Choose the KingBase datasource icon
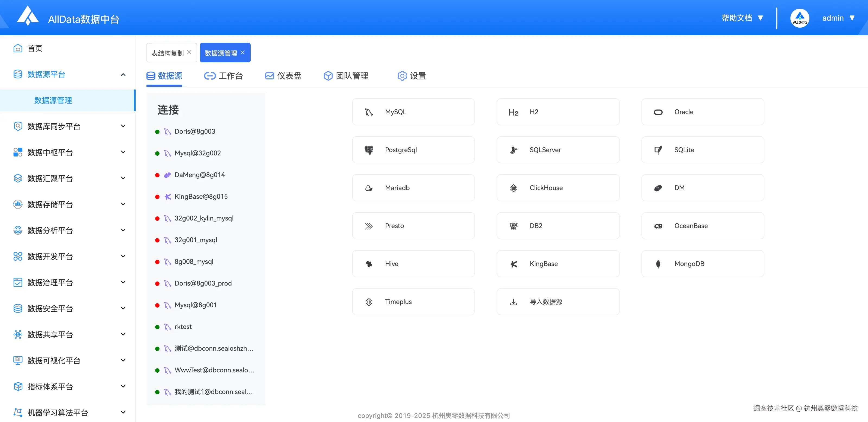The height and width of the screenshot is (422, 868). click(x=513, y=264)
